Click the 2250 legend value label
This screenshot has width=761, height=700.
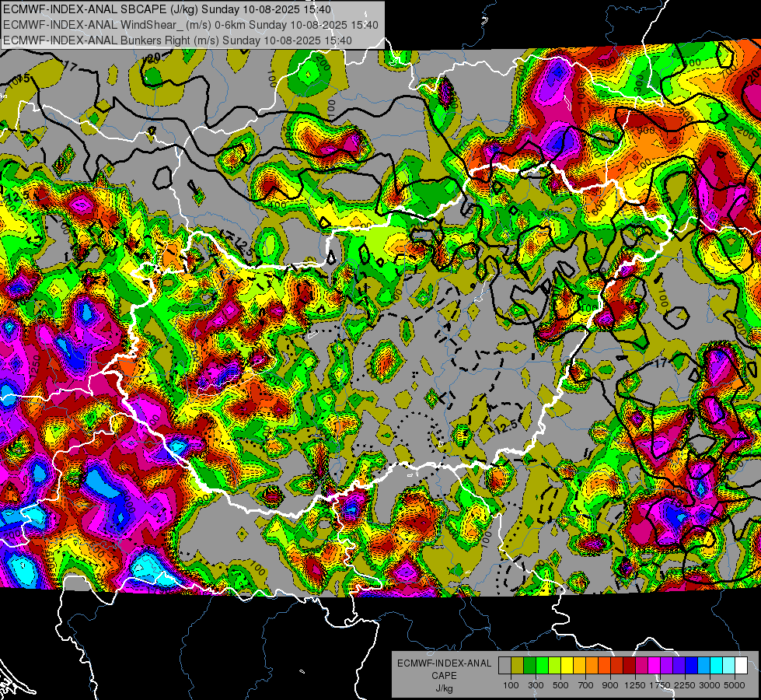tap(685, 685)
